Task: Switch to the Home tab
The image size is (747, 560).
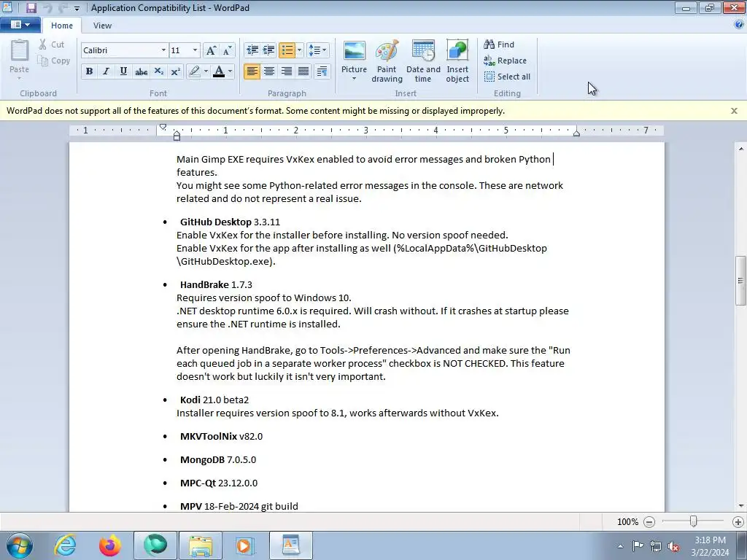Action: click(x=62, y=26)
